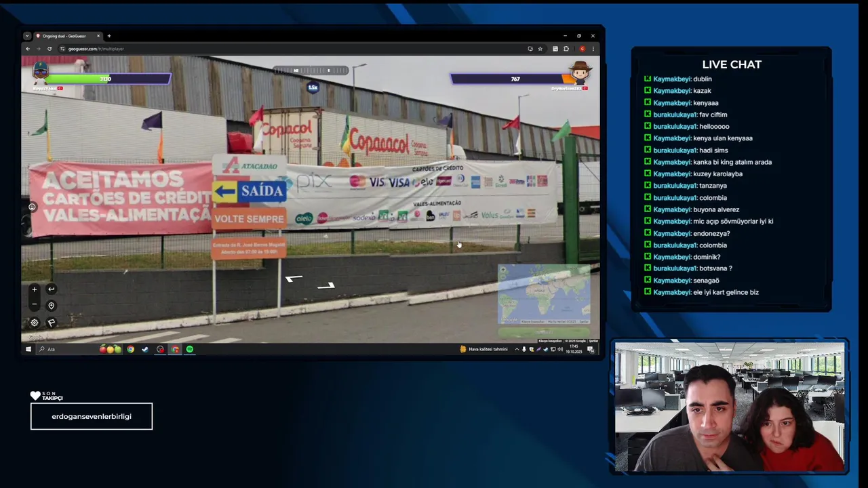
Task: Reload the GeoGuessr page
Action: [50, 49]
